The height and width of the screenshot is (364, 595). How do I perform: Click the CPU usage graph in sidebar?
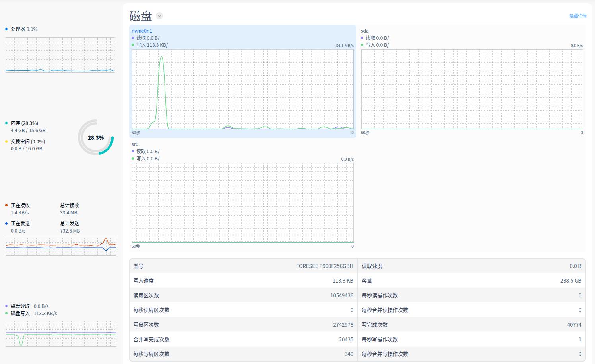point(60,55)
